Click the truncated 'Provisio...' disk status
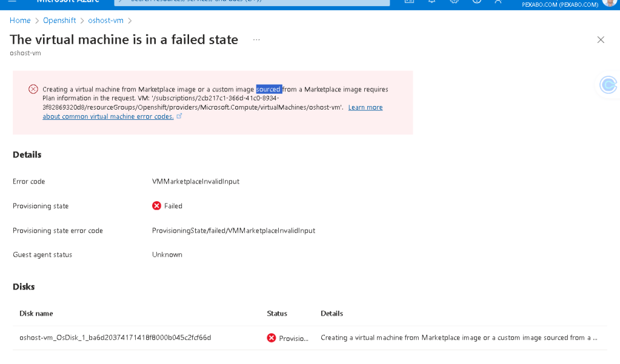The width and height of the screenshot is (620, 364). click(x=294, y=339)
